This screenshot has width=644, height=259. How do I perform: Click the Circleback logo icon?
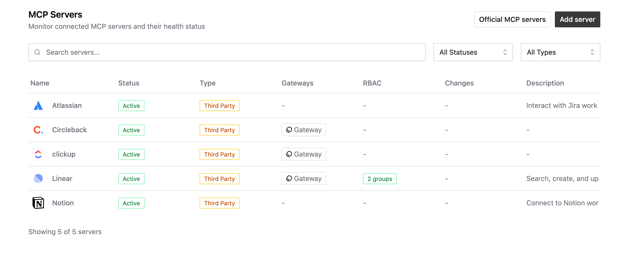(x=38, y=130)
